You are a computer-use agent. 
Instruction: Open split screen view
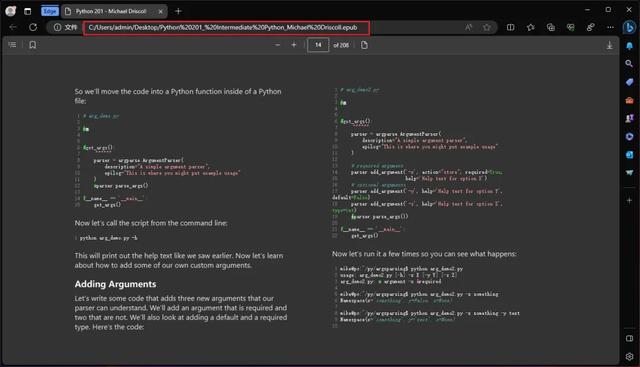(510, 27)
